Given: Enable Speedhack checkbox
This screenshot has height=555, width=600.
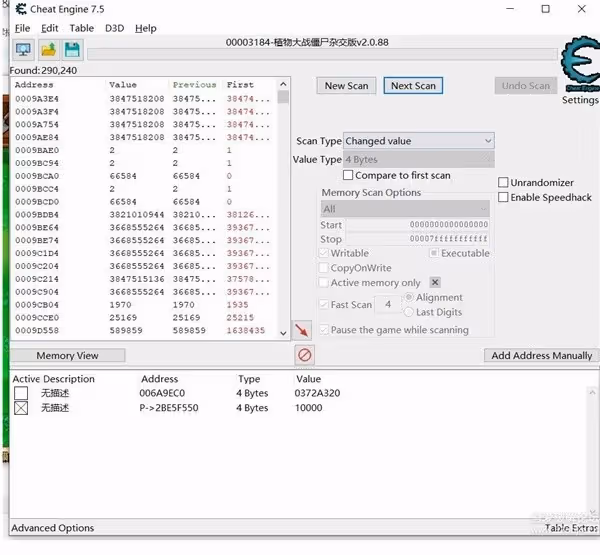Looking at the screenshot, I should click(x=503, y=198).
